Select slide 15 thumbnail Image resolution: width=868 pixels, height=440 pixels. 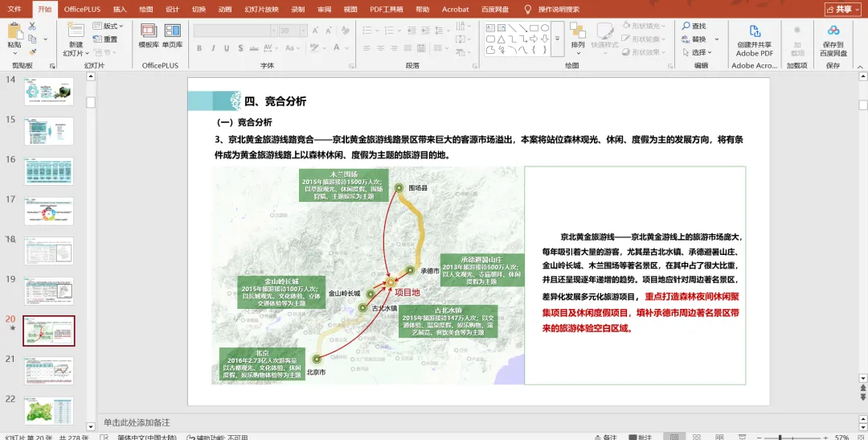point(49,131)
